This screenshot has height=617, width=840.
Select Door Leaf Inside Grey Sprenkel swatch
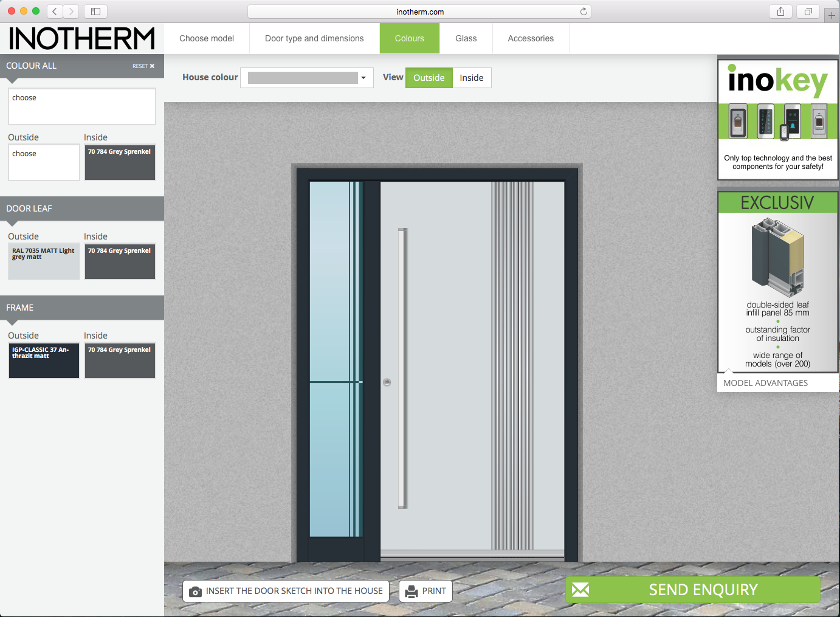coord(120,261)
